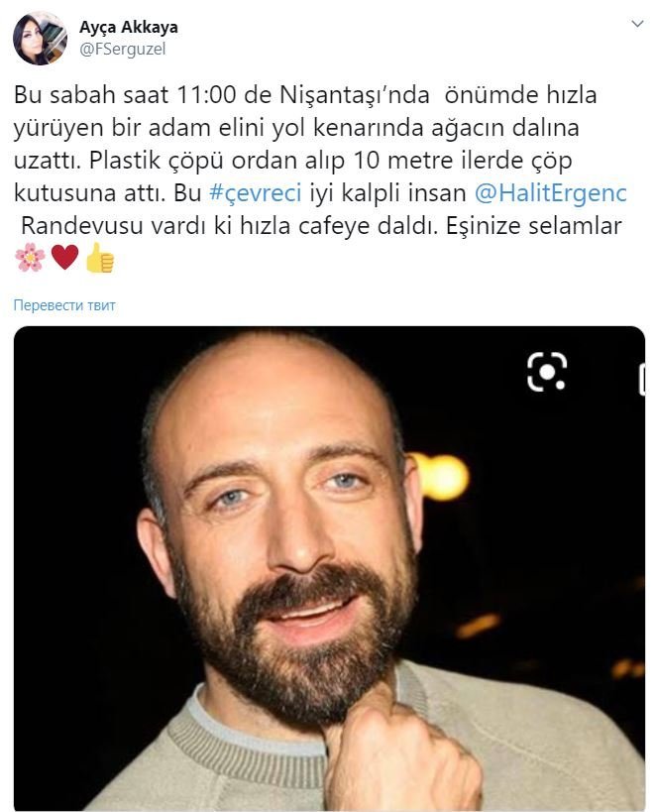The image size is (656, 812).
Task: Click the Eşinize selamlar closing phrase
Action: click(533, 226)
